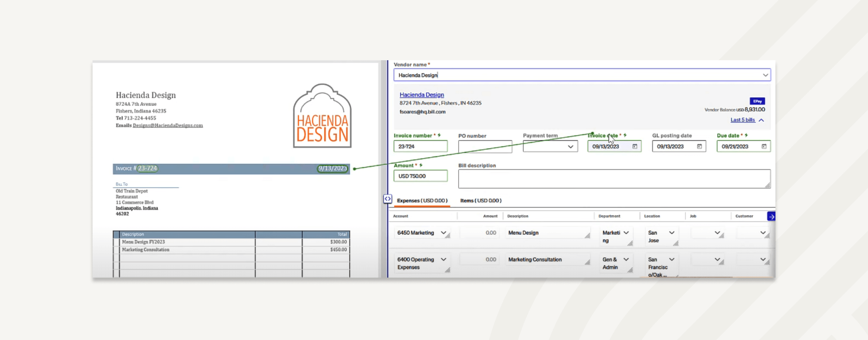Open the GL posting date calendar icon
Screen dimensions: 868x340
click(699, 146)
